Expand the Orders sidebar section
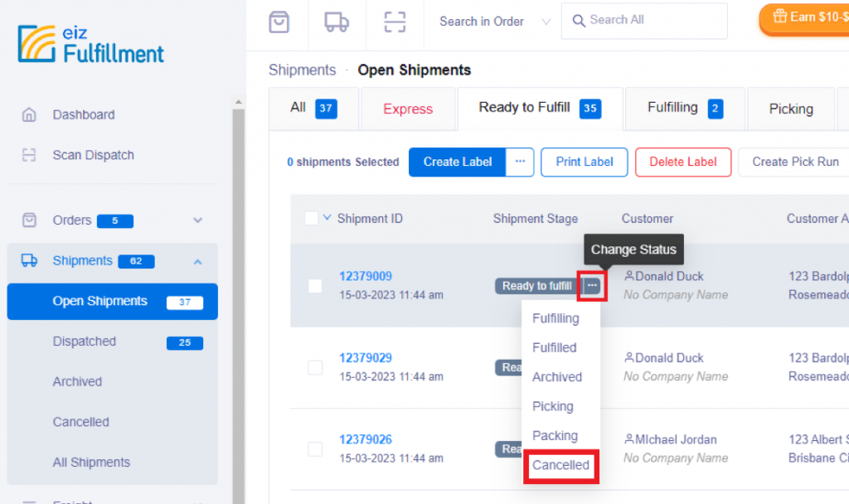The image size is (849, 504). 197,220
